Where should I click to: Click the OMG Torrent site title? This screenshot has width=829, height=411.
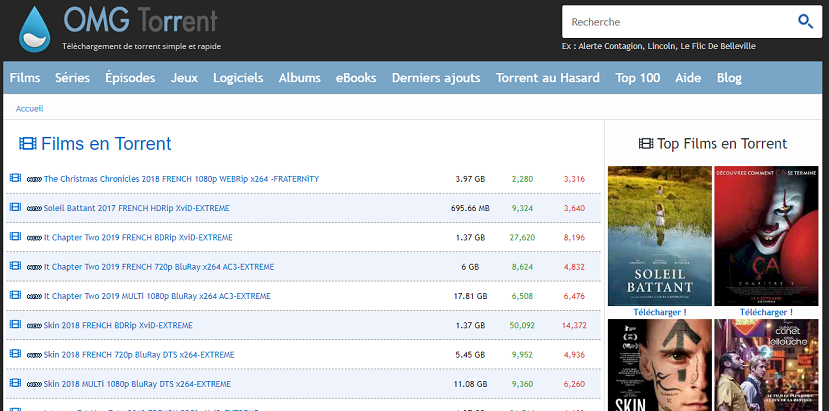[141, 20]
